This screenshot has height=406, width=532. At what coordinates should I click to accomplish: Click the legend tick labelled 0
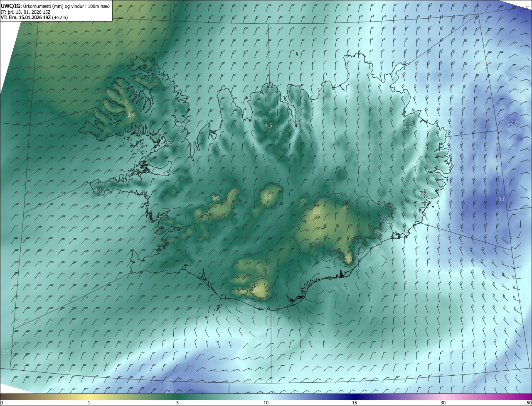point(1,403)
